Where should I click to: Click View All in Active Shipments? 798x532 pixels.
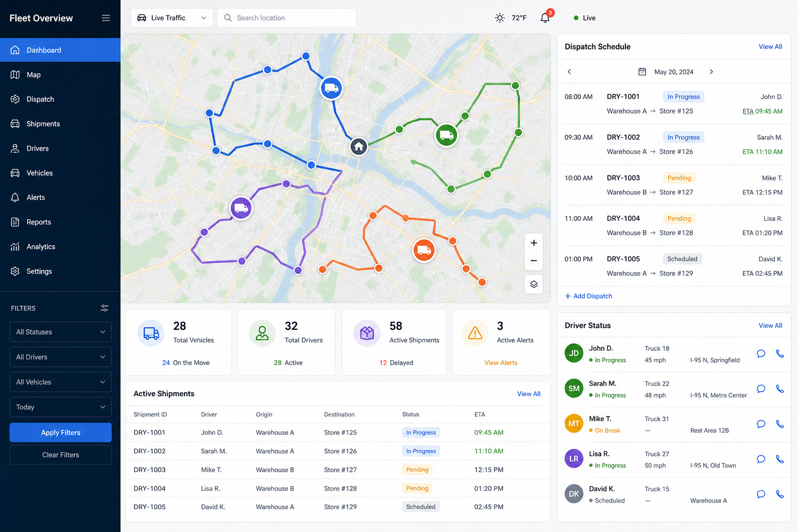528,394
